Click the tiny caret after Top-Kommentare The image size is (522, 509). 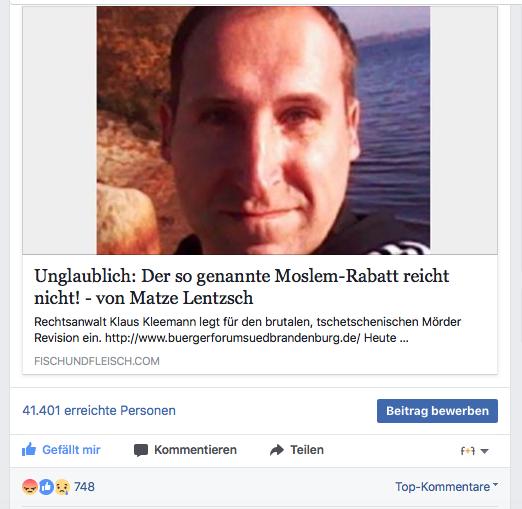(495, 484)
